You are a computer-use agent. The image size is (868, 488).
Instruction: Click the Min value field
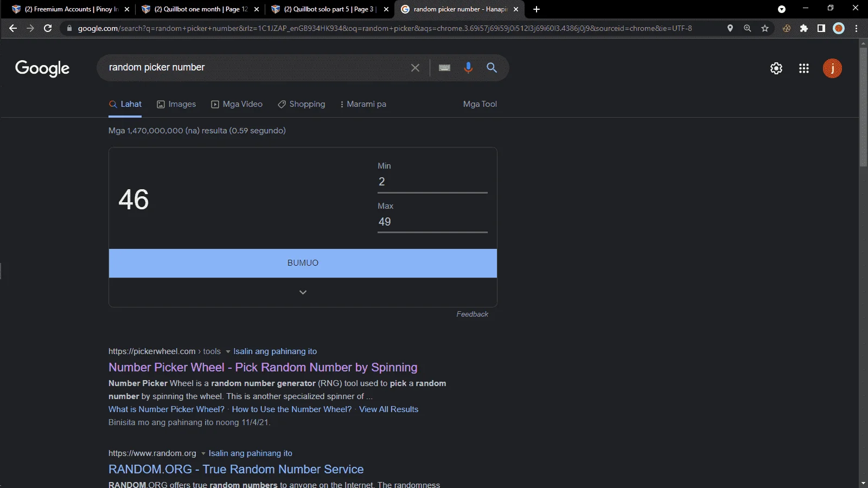click(432, 182)
